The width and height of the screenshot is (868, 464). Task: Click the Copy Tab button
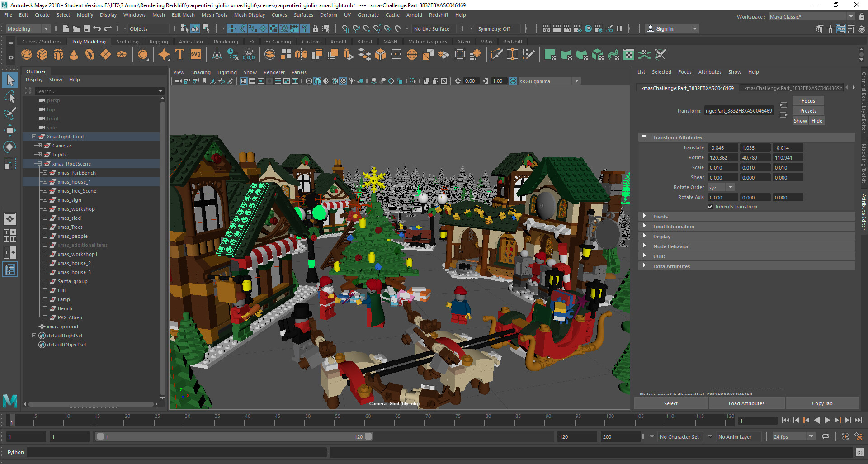(822, 403)
